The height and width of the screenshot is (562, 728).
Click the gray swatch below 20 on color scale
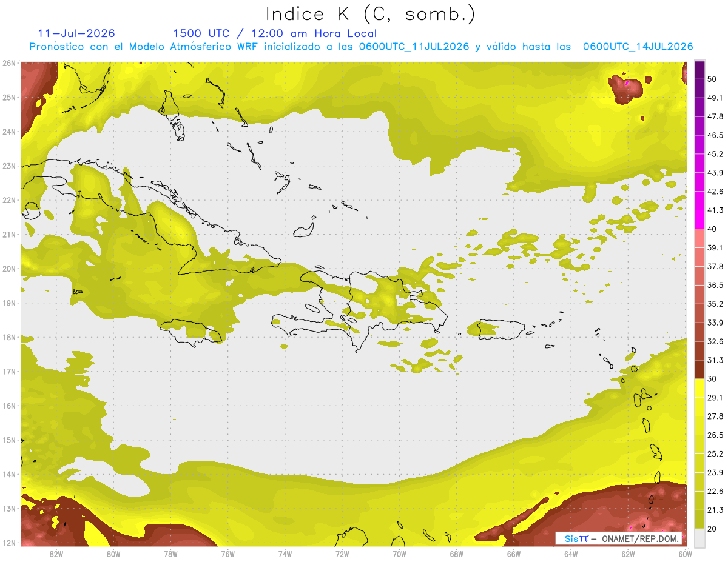(x=699, y=537)
